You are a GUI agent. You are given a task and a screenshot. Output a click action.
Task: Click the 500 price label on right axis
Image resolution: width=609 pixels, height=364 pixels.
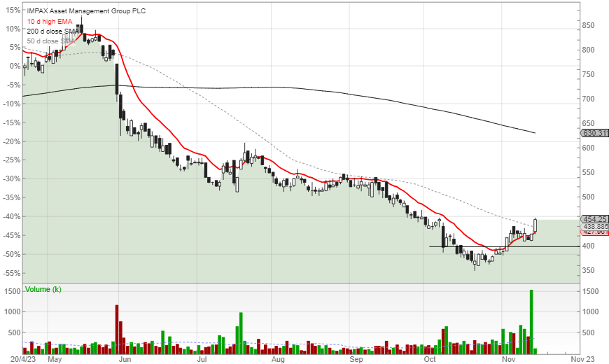[588, 197]
